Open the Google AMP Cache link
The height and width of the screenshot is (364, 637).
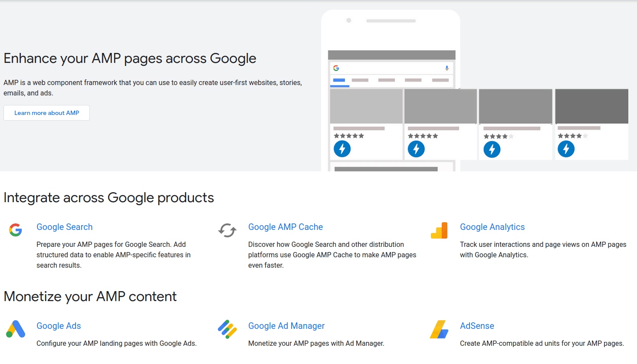(285, 227)
